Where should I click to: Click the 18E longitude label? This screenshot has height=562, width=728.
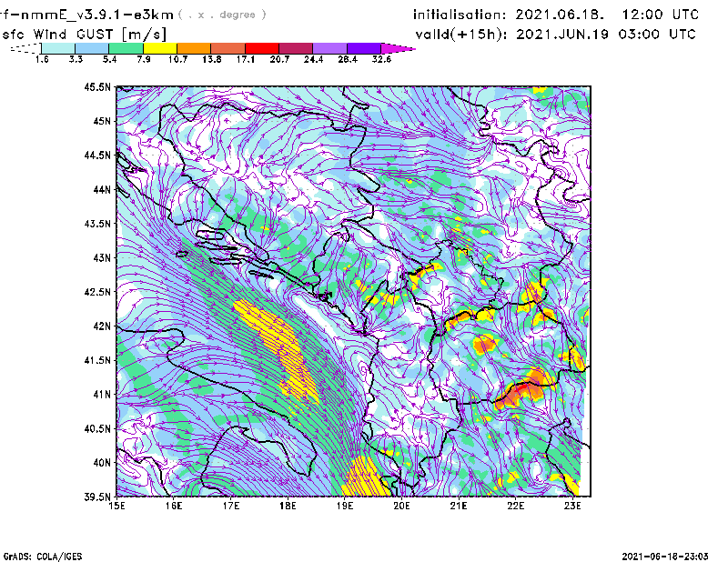point(288,506)
